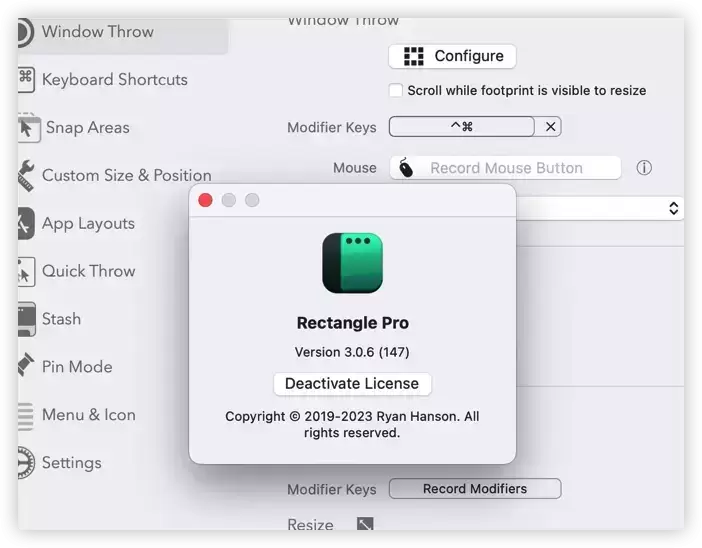Clear the Modifier Keys shortcut with X
Image resolution: width=702 pixels, height=548 pixels.
[x=550, y=127]
